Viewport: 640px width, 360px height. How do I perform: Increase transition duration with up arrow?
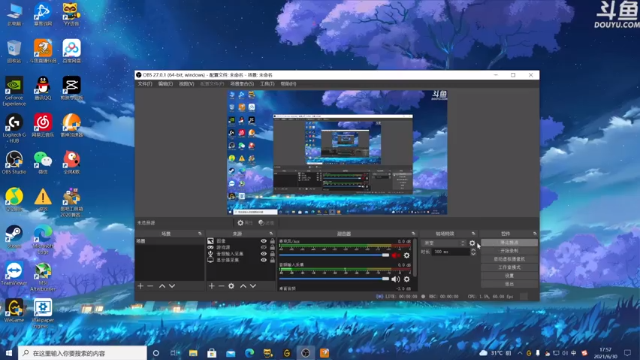473,250
